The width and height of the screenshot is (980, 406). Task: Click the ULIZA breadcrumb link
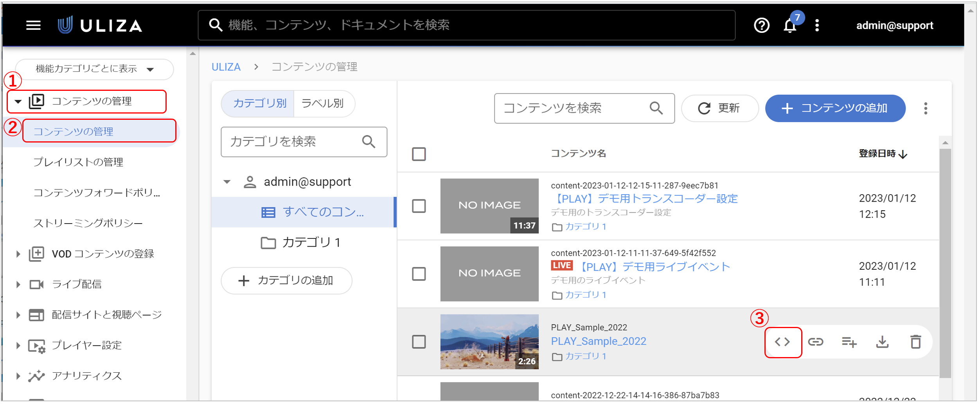pos(226,67)
